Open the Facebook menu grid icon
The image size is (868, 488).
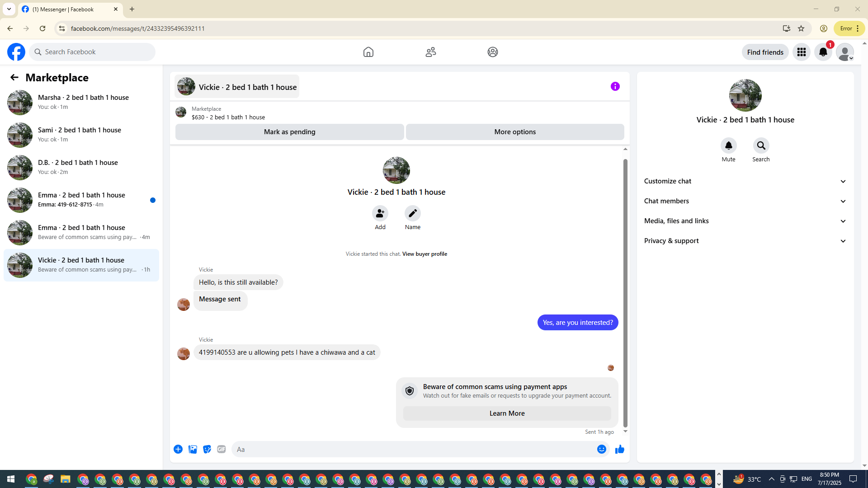tap(802, 52)
